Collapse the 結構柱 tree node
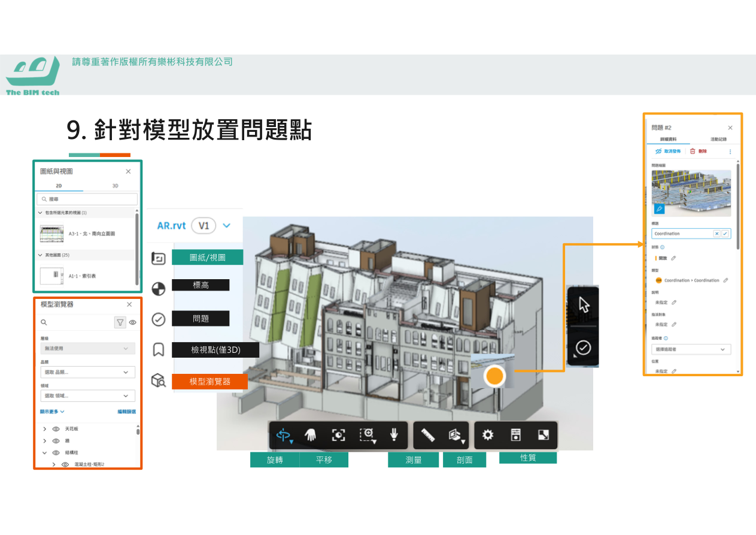 [44, 453]
